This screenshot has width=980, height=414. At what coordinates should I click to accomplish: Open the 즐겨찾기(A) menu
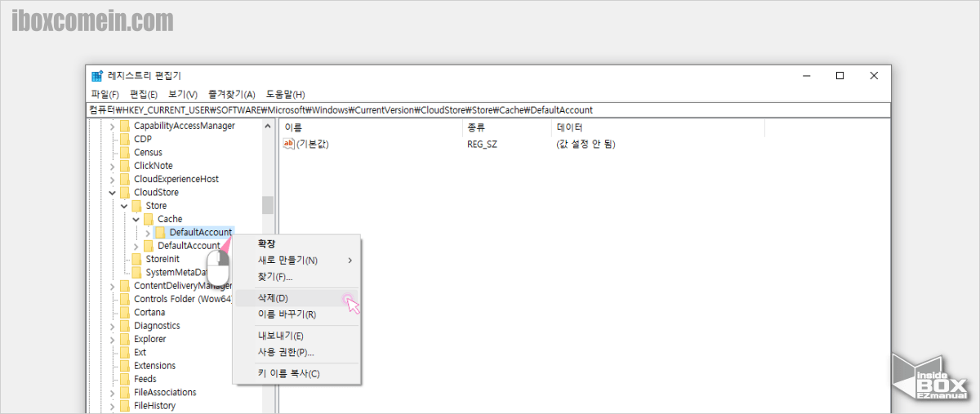[x=232, y=95]
